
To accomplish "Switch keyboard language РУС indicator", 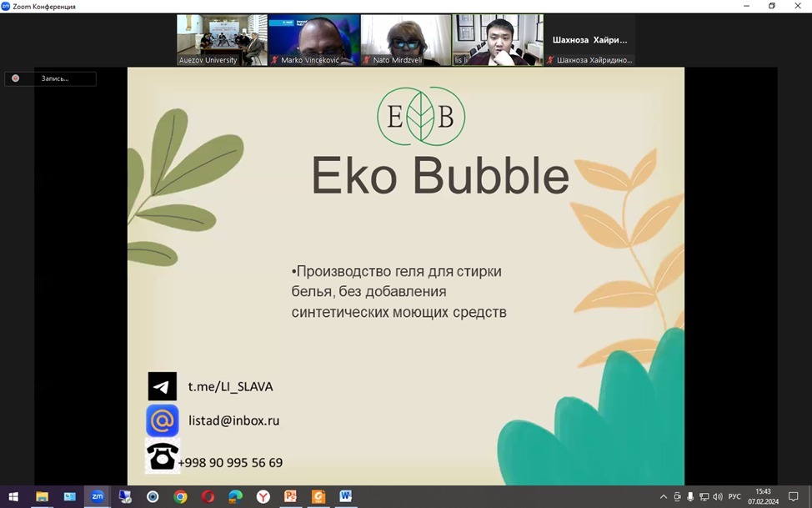I will click(x=734, y=496).
